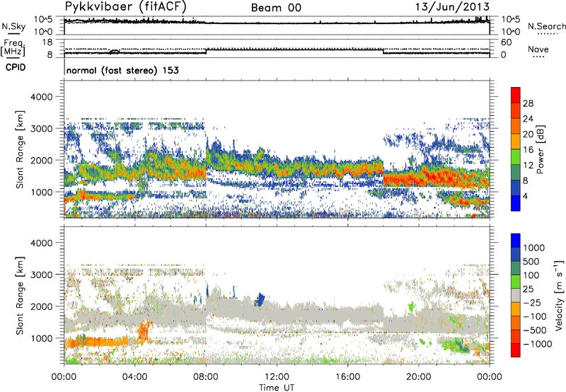Click velocity colorbar tick label '-500'
This screenshot has height=392, width=566.
point(535,330)
